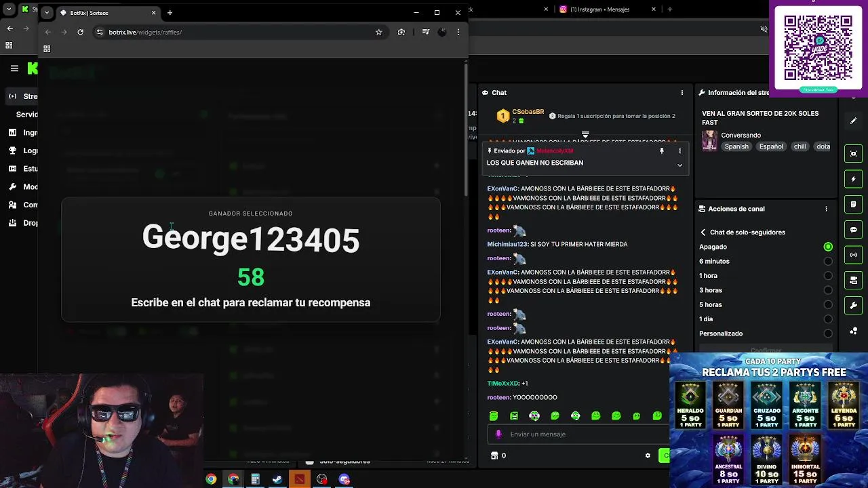The height and width of the screenshot is (488, 868).
Task: Click the Spanish tag chip
Action: 736,146
